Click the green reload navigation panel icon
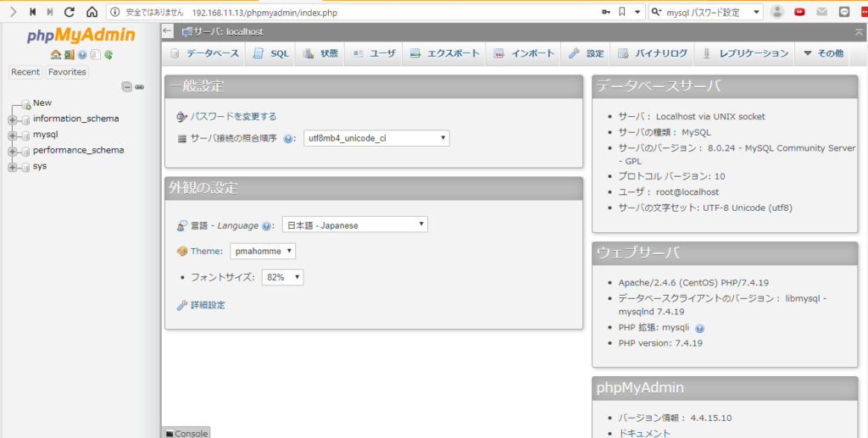868x438 pixels. click(108, 55)
